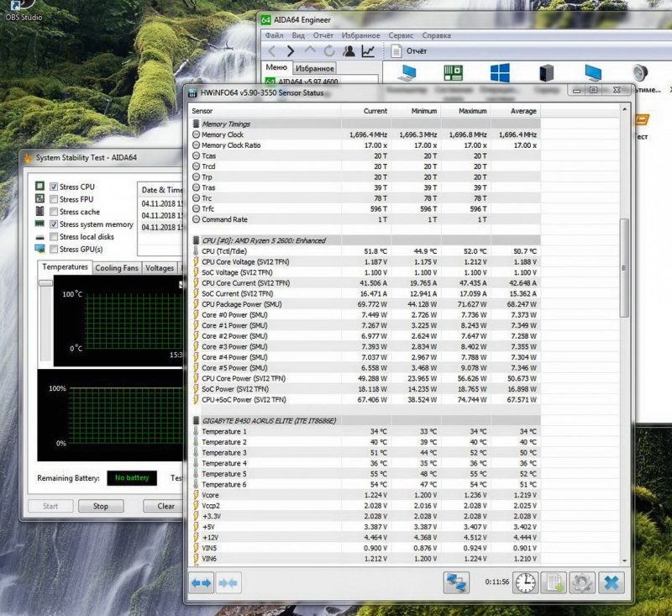This screenshot has height=616, width=672.
Task: Open the Избранное menu in the AIDA64 menu bar
Action: 361,35
